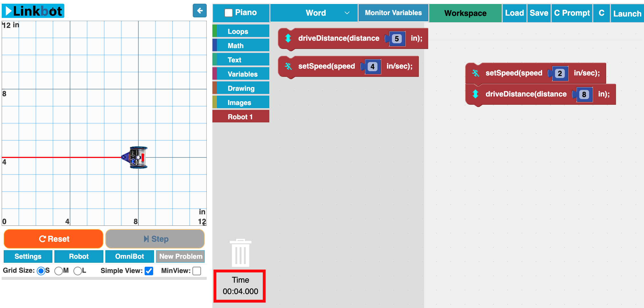Expand the Loops block category
Screen dimensions: 644x308
(x=238, y=31)
